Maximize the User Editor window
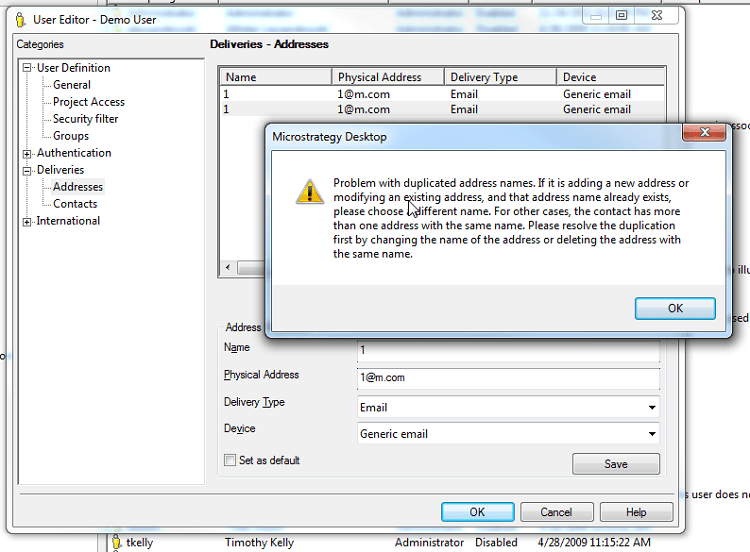The image size is (750, 552). (621, 15)
